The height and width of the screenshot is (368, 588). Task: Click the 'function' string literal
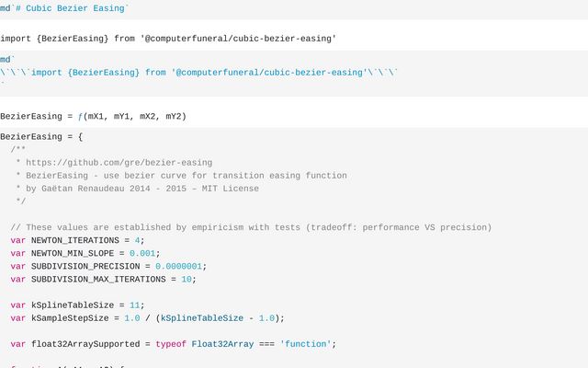(307, 344)
